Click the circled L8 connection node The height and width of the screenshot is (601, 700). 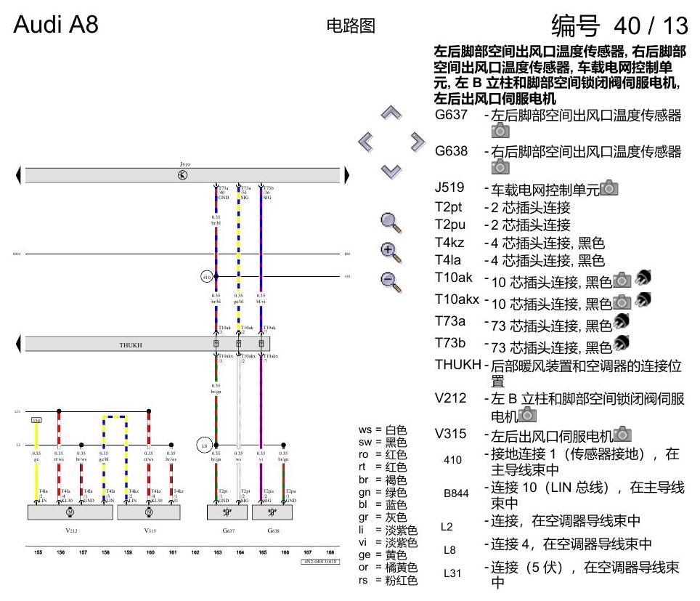pyautogui.click(x=204, y=445)
